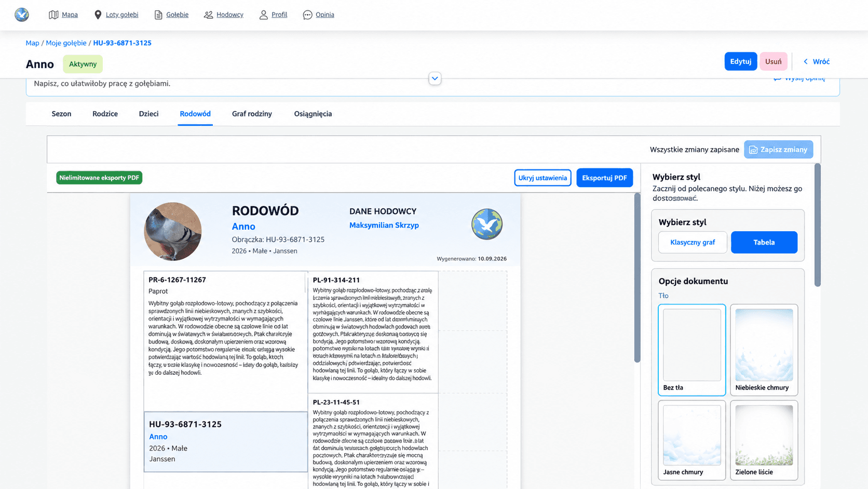Click the pedigree preview scrollbar
The height and width of the screenshot is (489, 868).
[x=638, y=278]
